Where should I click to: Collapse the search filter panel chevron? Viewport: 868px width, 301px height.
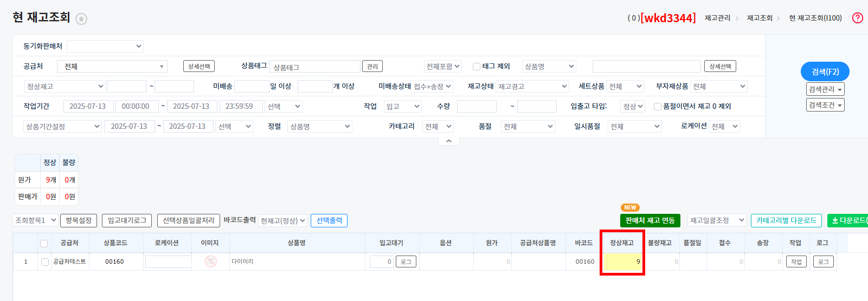tap(448, 141)
